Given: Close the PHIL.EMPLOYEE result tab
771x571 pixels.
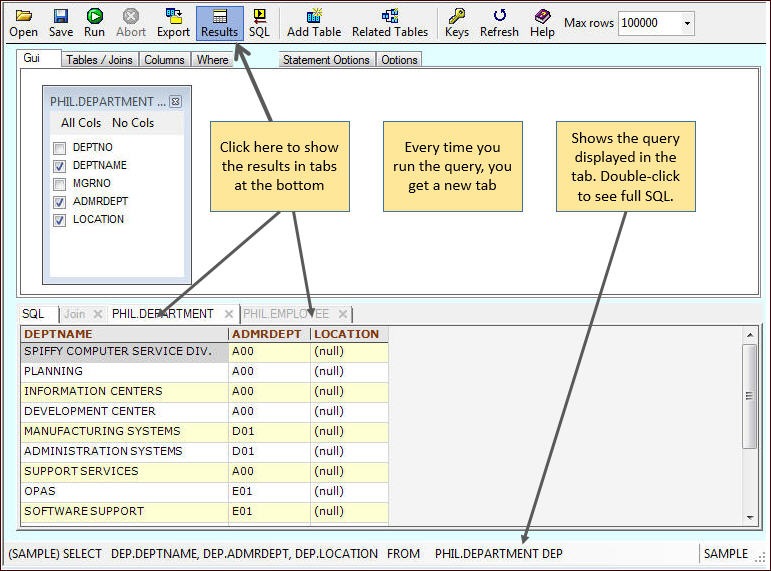Looking at the screenshot, I should pos(343,314).
